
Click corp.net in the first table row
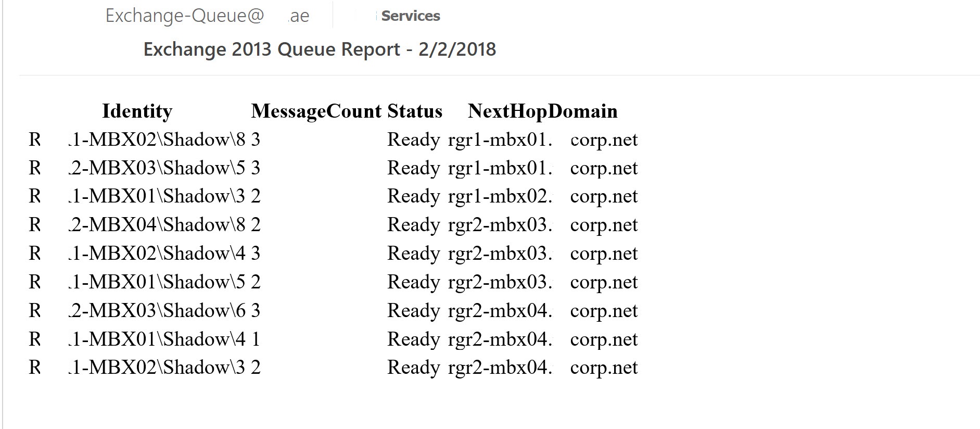[604, 140]
